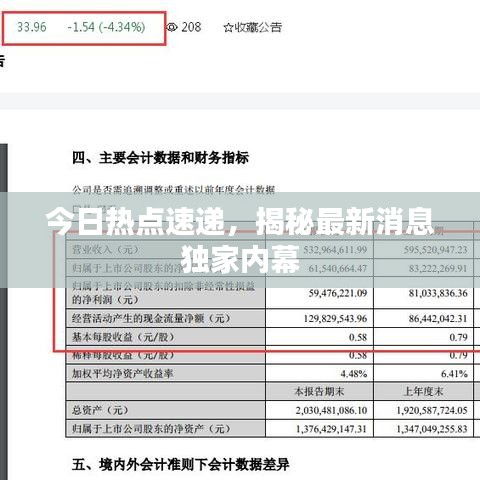The height and width of the screenshot is (480, 480).
Task: Click the star favorite icon
Action: [x=228, y=28]
